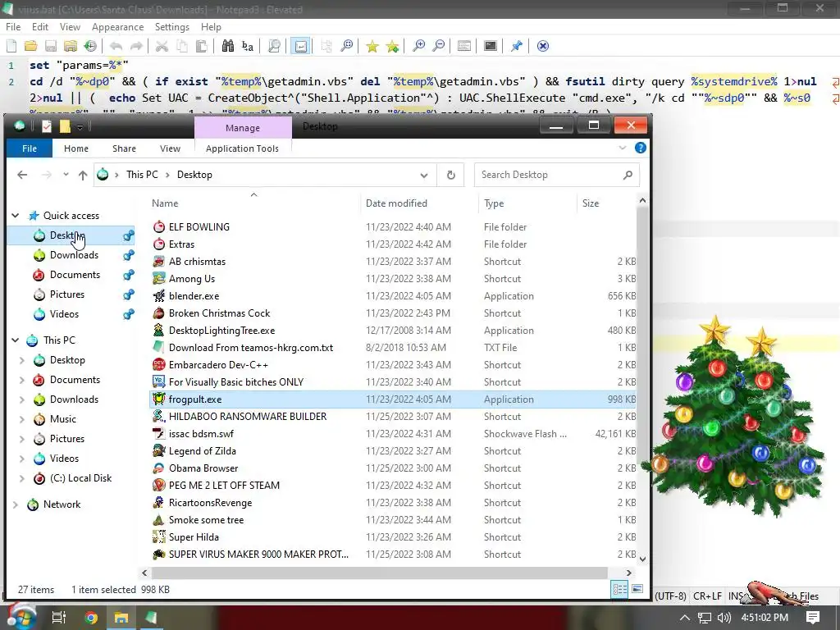Open the Share tab in Explorer ribbon
The height and width of the screenshot is (630, 840).
124,148
